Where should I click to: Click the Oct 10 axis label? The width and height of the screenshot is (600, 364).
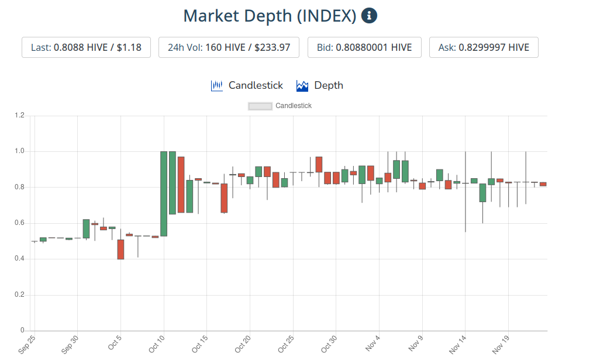tap(157, 344)
